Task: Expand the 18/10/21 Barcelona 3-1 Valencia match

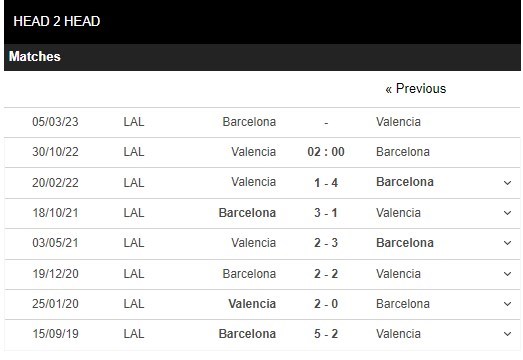Action: pos(507,213)
